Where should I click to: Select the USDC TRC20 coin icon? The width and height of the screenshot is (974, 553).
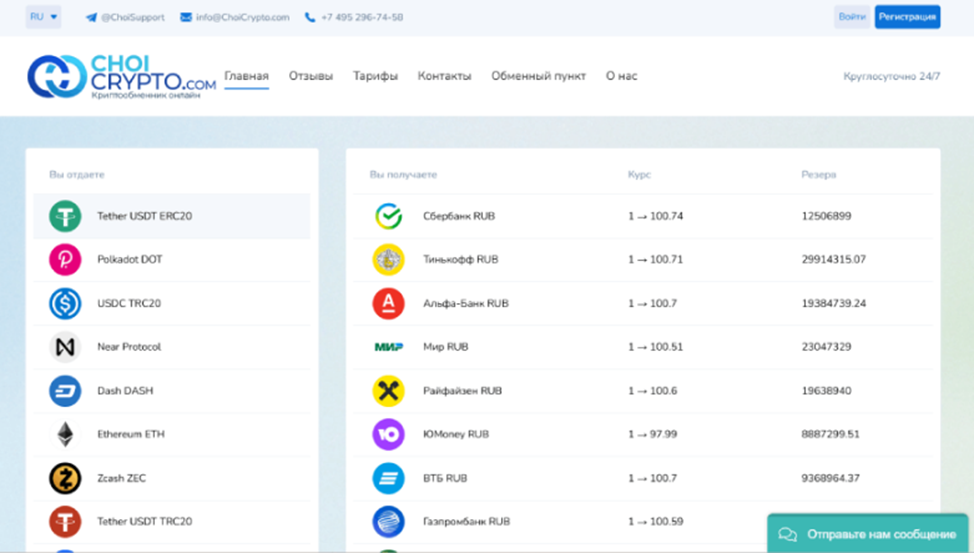[65, 303]
